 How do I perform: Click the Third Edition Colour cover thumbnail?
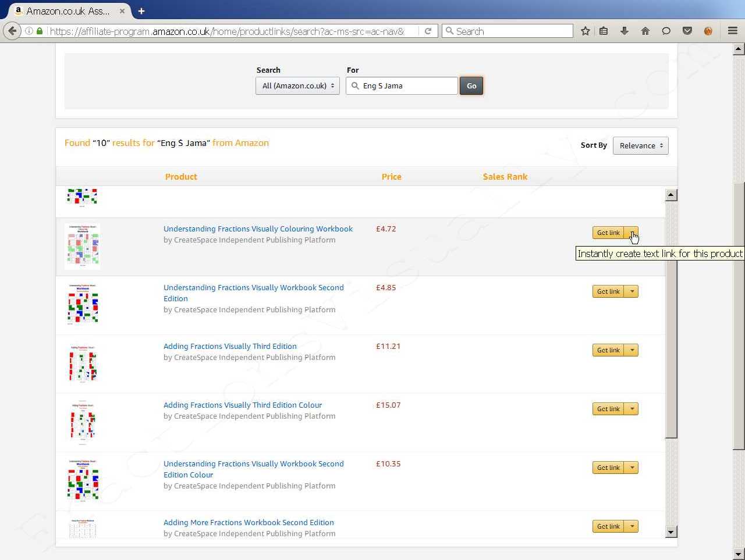83,422
